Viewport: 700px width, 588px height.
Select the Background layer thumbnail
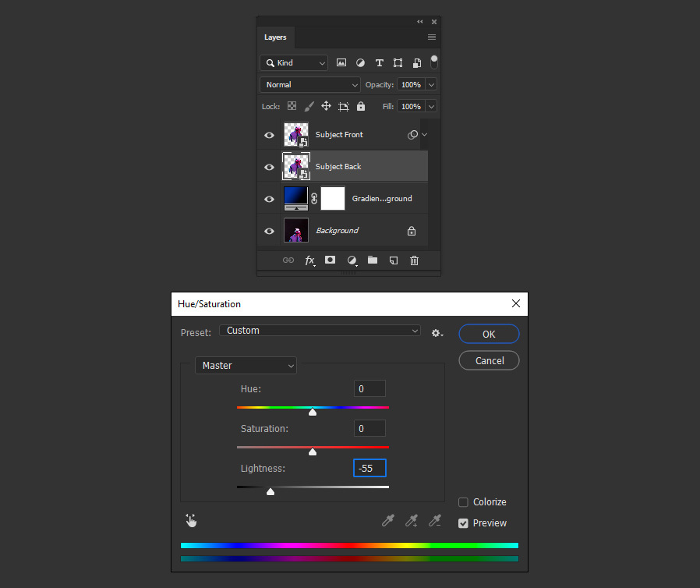(x=296, y=230)
